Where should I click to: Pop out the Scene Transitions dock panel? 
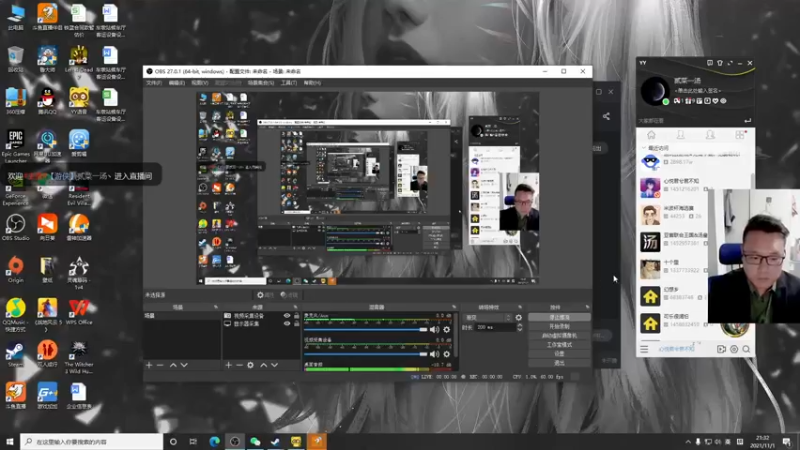(520, 307)
